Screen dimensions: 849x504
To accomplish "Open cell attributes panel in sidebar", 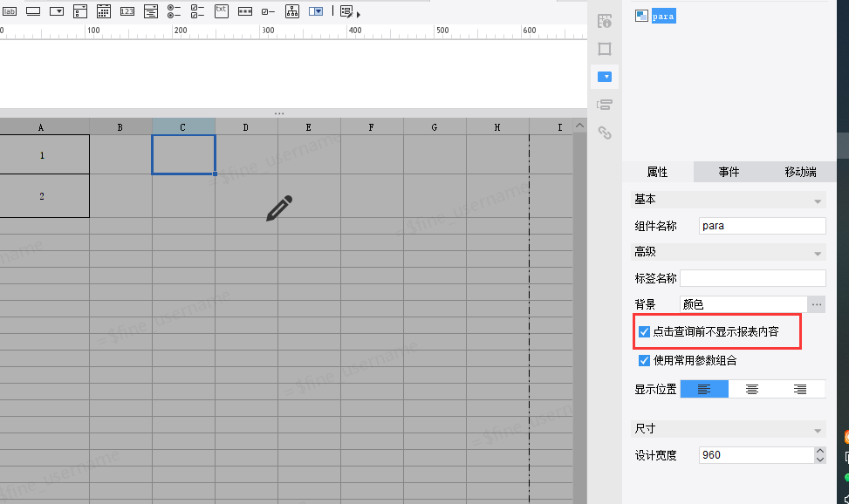I will 604,20.
